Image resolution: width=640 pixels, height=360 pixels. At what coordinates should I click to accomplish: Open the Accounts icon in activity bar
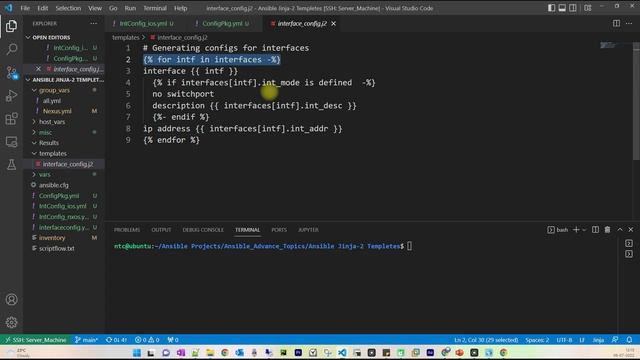click(x=11, y=300)
